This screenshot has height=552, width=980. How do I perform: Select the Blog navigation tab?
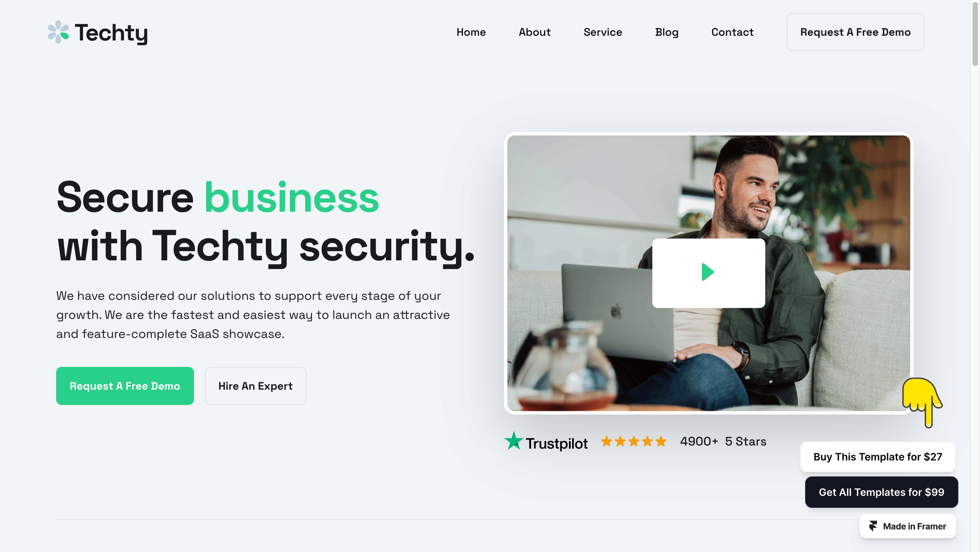(x=666, y=32)
